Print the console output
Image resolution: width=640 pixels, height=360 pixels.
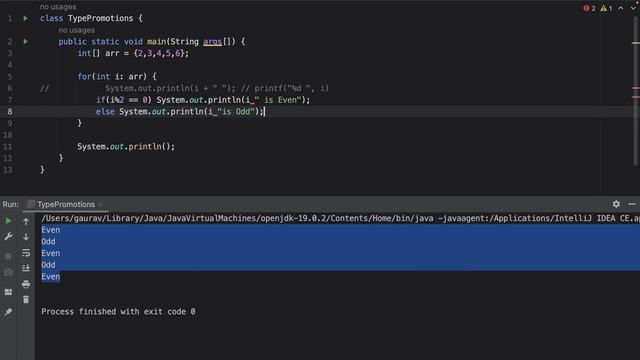click(x=26, y=284)
